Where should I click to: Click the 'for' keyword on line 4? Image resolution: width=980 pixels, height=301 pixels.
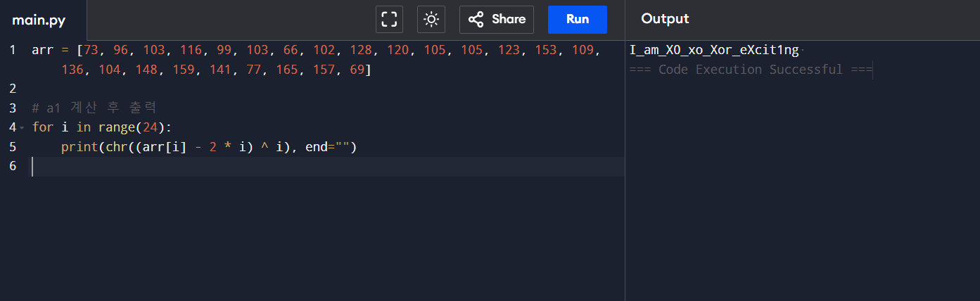tap(43, 127)
